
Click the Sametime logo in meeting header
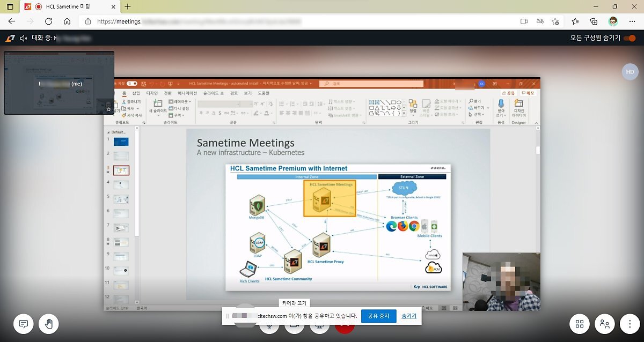pyautogui.click(x=10, y=39)
